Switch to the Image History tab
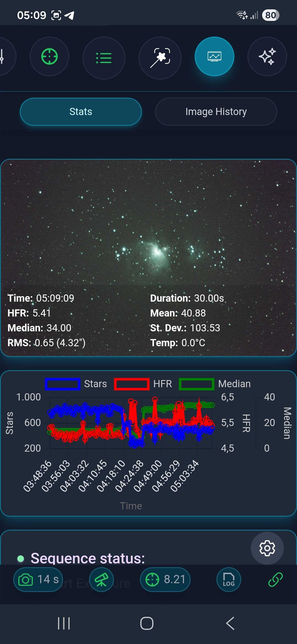This screenshot has width=297, height=644. 216,112
